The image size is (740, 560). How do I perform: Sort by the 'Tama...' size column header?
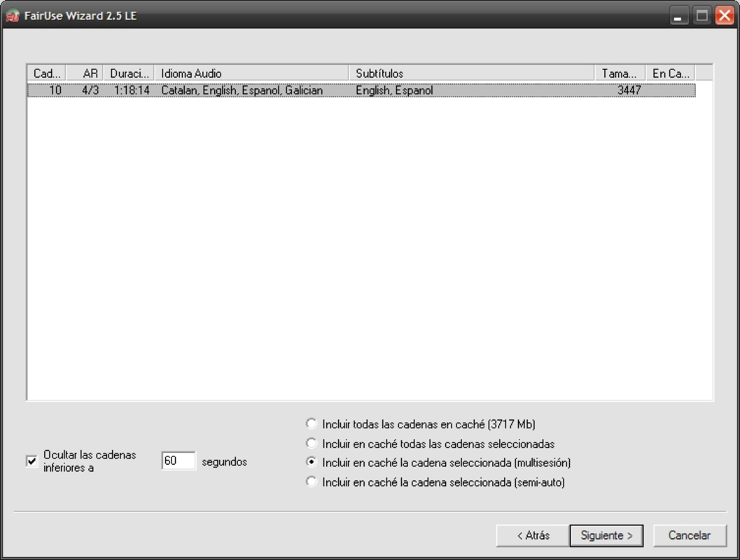coord(620,73)
